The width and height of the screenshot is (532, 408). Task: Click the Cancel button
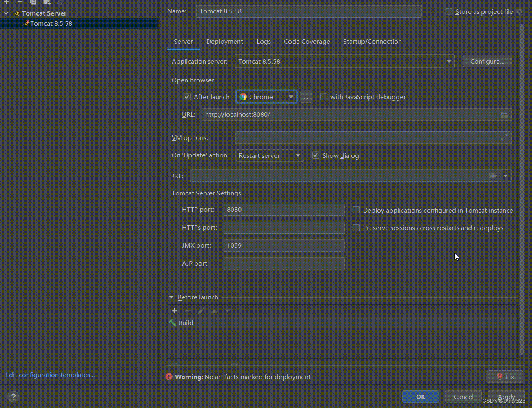pos(464,397)
